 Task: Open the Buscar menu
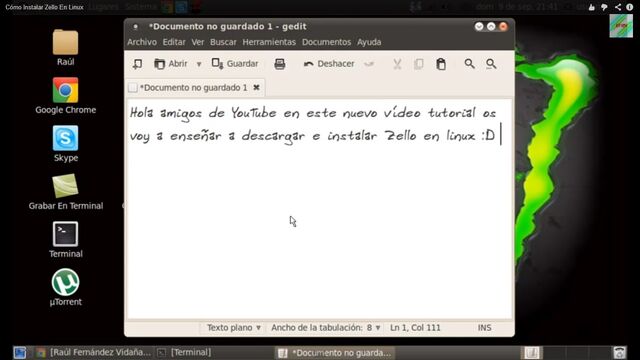223,42
